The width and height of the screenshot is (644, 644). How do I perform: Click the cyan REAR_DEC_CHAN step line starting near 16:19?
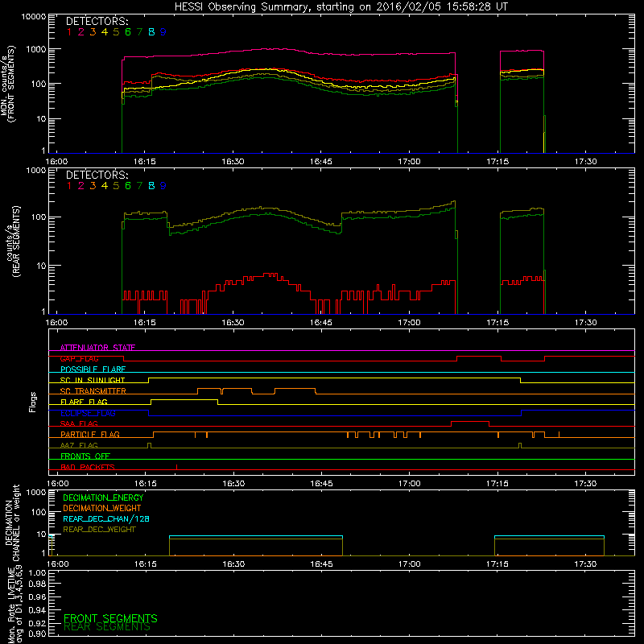pos(255,536)
